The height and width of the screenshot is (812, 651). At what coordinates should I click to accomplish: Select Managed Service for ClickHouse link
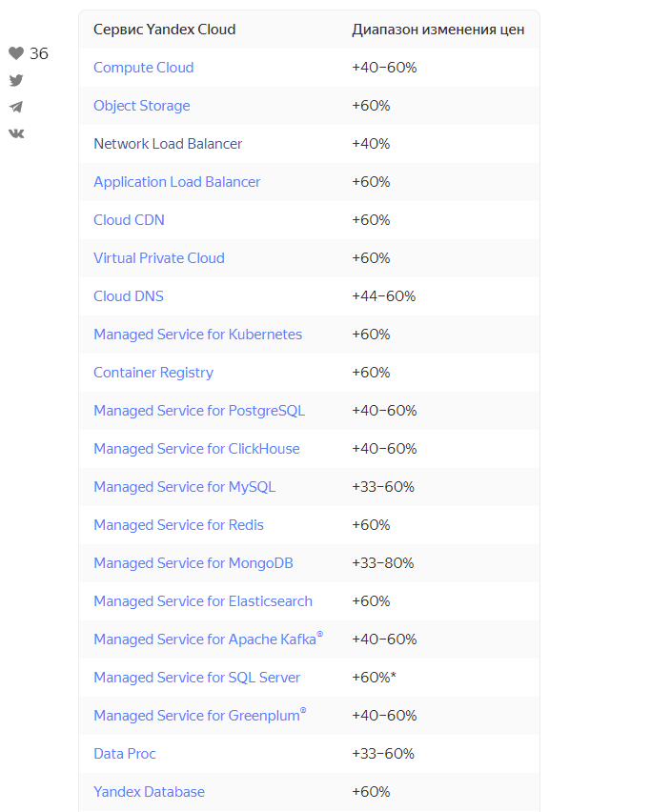pyautogui.click(x=196, y=449)
